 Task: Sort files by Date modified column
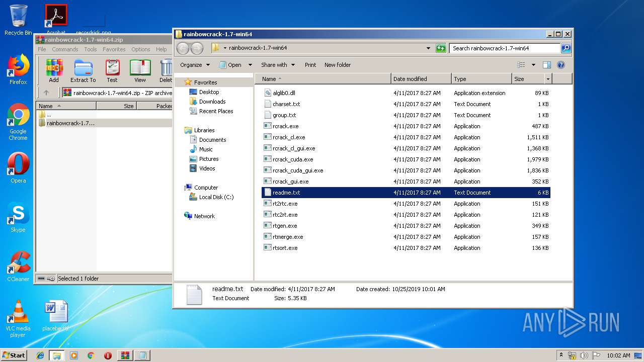tap(421, 79)
